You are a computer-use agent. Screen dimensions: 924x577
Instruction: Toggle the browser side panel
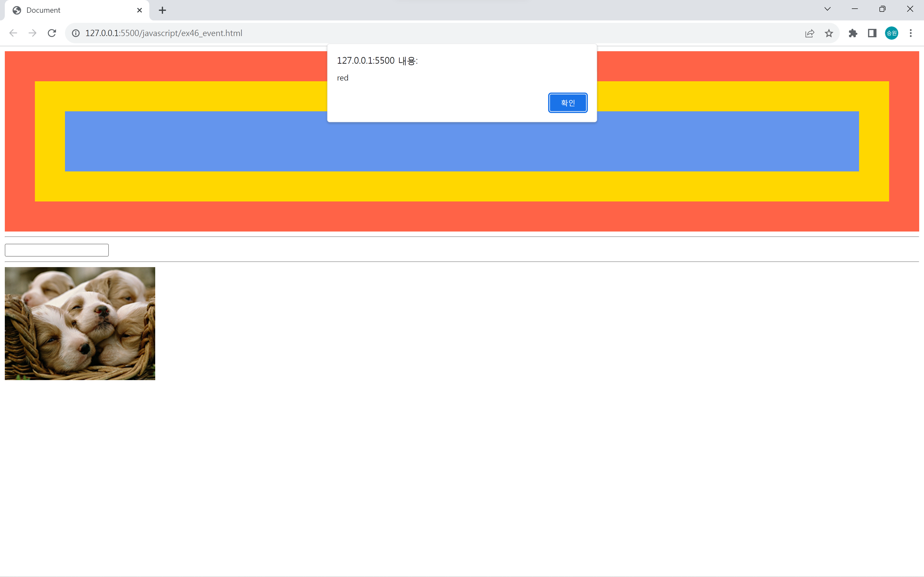pos(872,33)
